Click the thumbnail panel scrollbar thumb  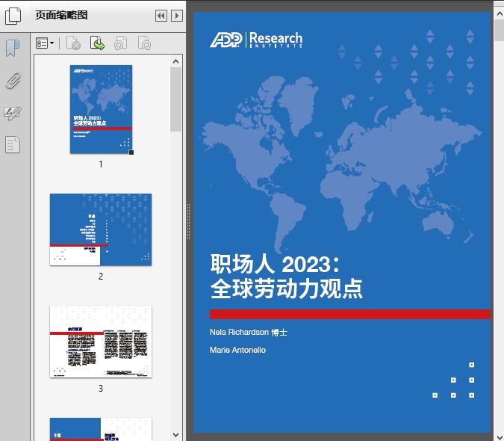click(x=175, y=99)
